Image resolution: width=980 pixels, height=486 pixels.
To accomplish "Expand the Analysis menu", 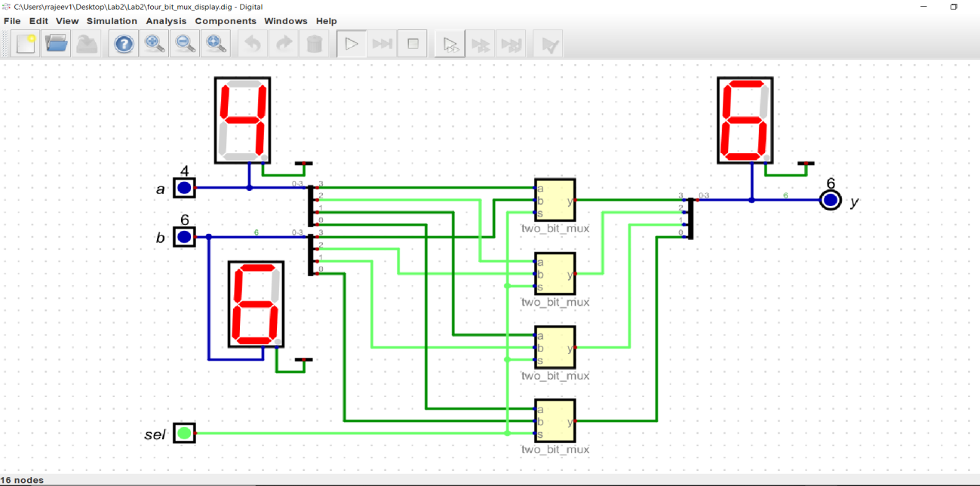I will pos(166,21).
